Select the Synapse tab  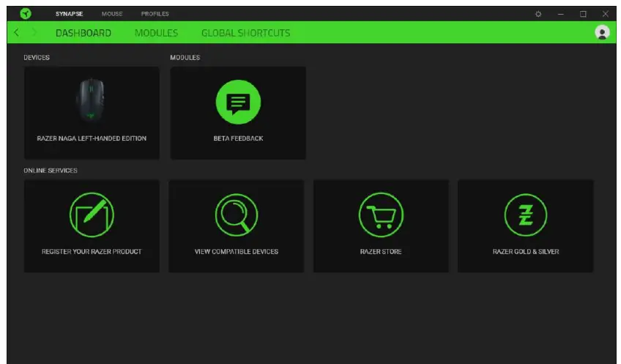coord(70,14)
